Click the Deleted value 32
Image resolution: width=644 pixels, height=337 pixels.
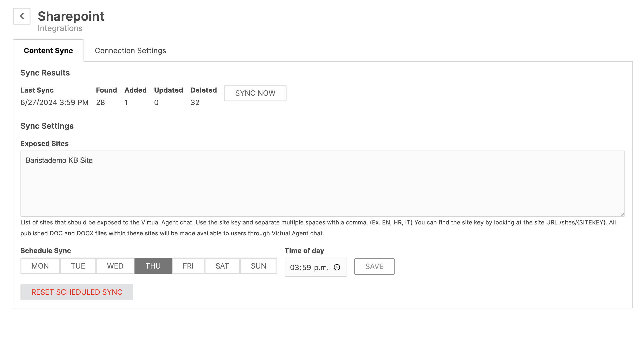point(195,102)
